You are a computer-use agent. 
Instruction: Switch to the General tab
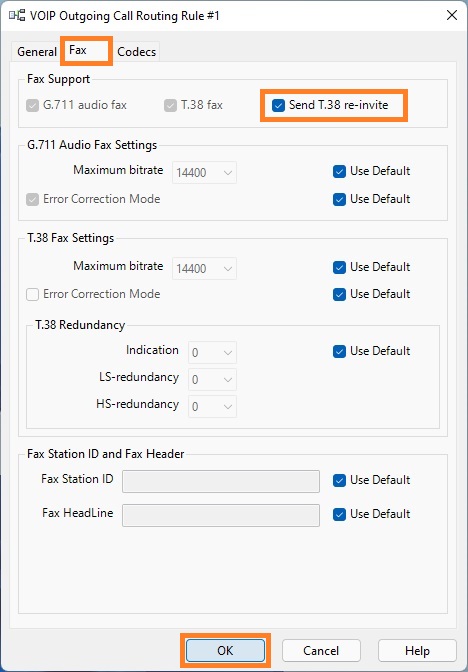coord(37,52)
